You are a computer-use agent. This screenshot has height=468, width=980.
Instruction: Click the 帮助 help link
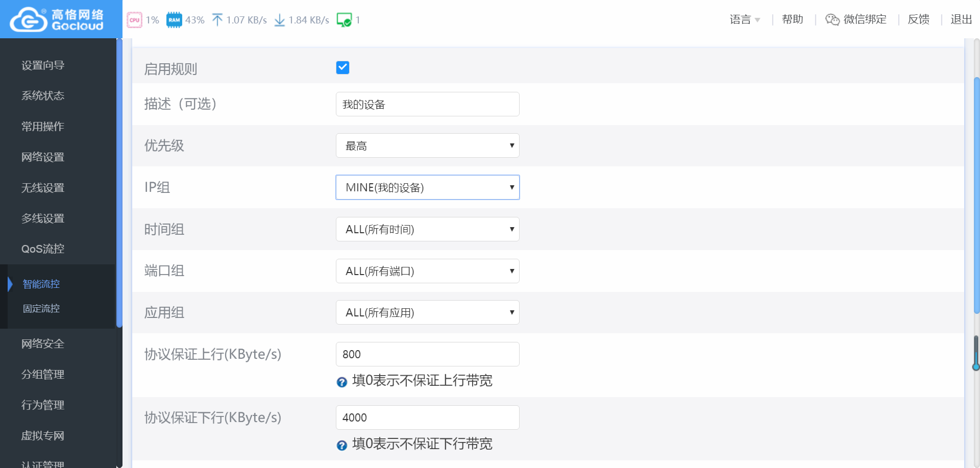tap(793, 19)
